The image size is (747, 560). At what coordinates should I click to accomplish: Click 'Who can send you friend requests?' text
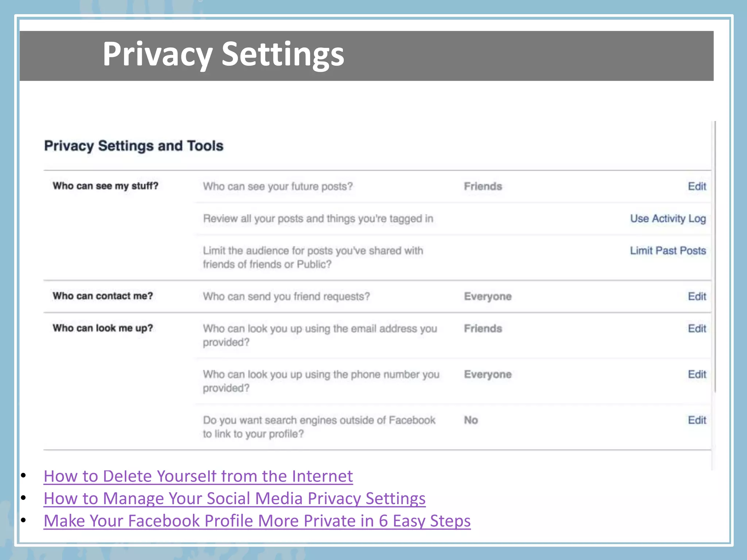click(286, 296)
